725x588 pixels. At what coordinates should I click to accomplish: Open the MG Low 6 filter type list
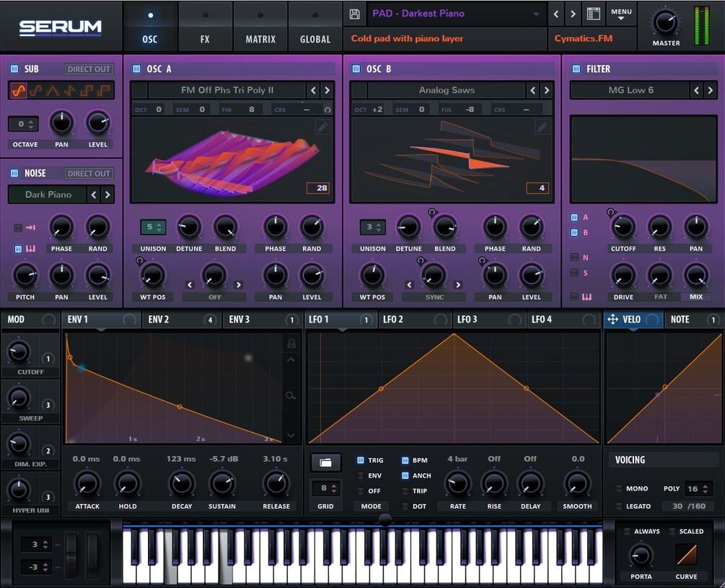[x=630, y=90]
